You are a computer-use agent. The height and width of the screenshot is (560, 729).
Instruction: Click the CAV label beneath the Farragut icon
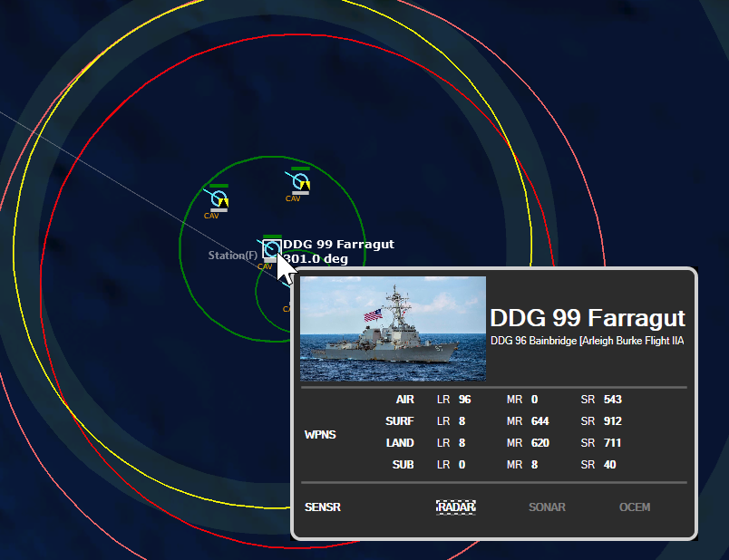click(x=265, y=266)
